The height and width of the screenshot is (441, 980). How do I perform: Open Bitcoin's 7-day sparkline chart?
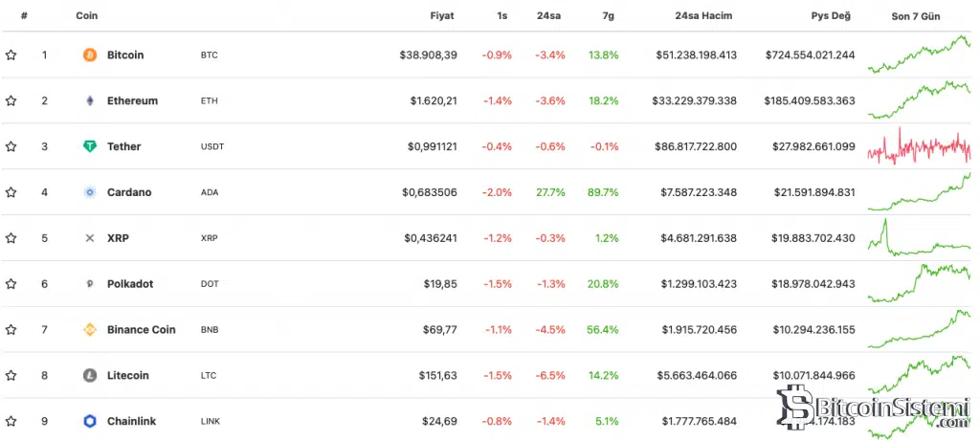tap(919, 55)
